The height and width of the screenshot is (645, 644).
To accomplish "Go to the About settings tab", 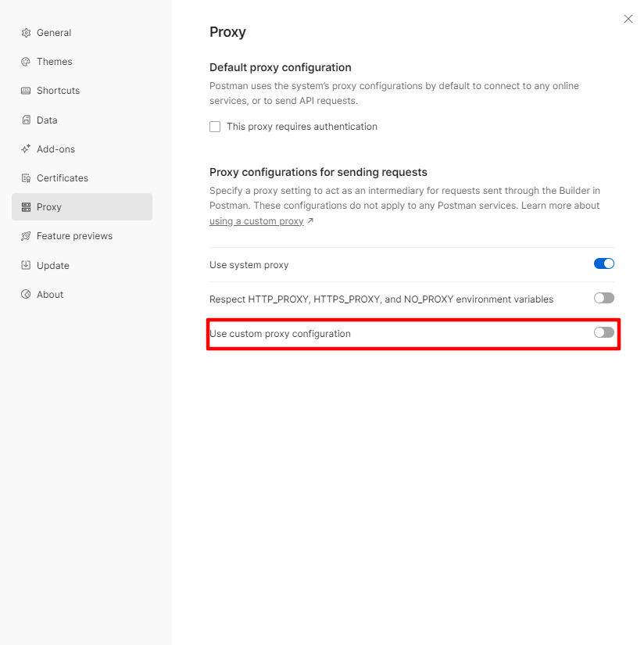I will [x=50, y=295].
